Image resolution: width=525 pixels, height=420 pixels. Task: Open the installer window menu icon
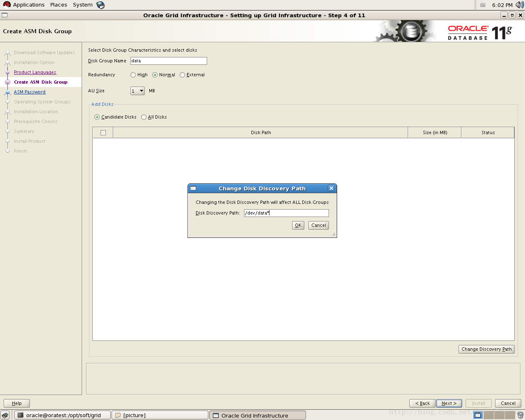point(5,15)
